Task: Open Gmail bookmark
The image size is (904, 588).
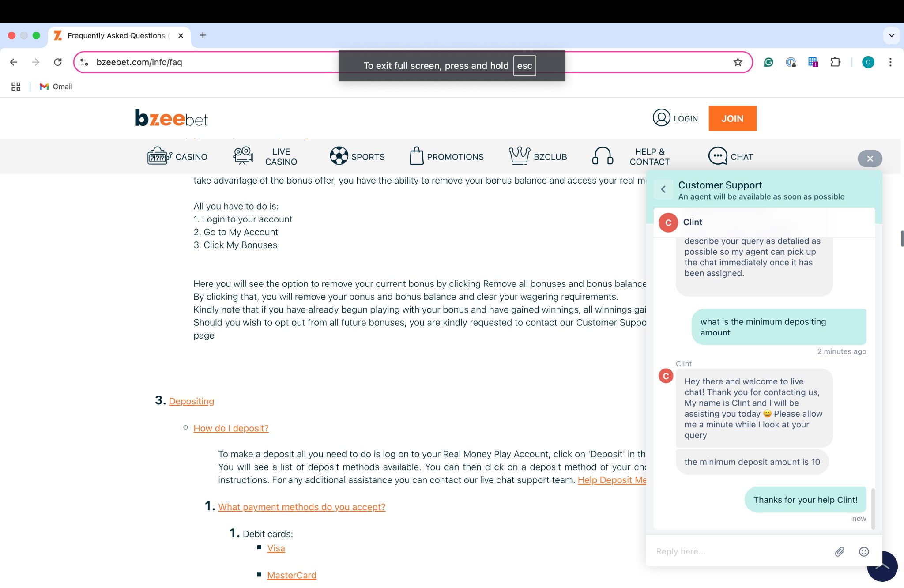Action: coord(56,87)
